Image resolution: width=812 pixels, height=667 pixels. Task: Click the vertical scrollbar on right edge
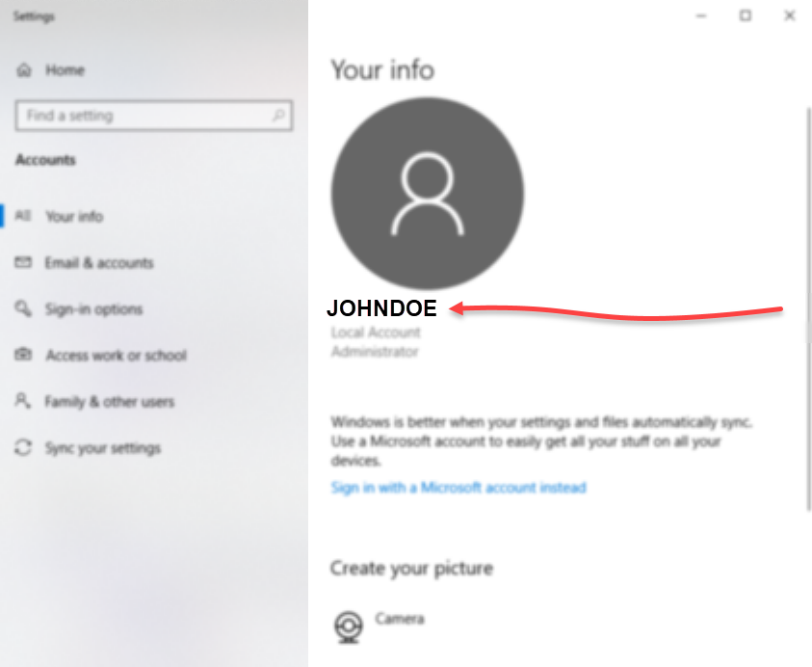click(808, 308)
